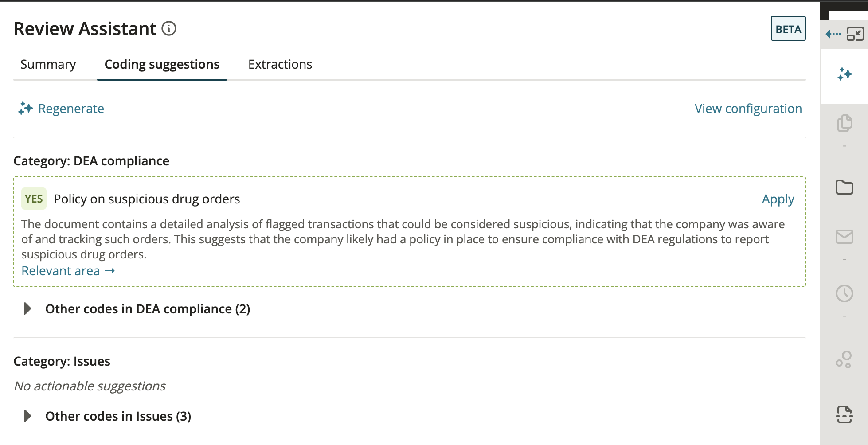Select the Coding suggestions tab
The height and width of the screenshot is (445, 868).
click(162, 64)
